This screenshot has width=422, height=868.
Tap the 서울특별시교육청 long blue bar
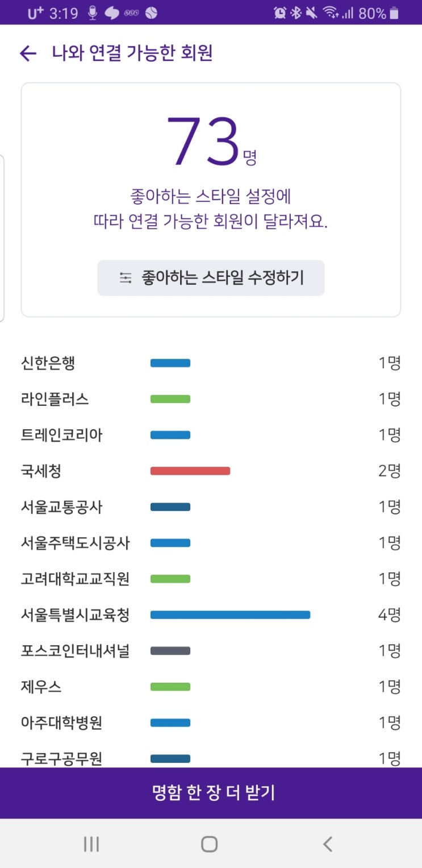[x=230, y=614]
